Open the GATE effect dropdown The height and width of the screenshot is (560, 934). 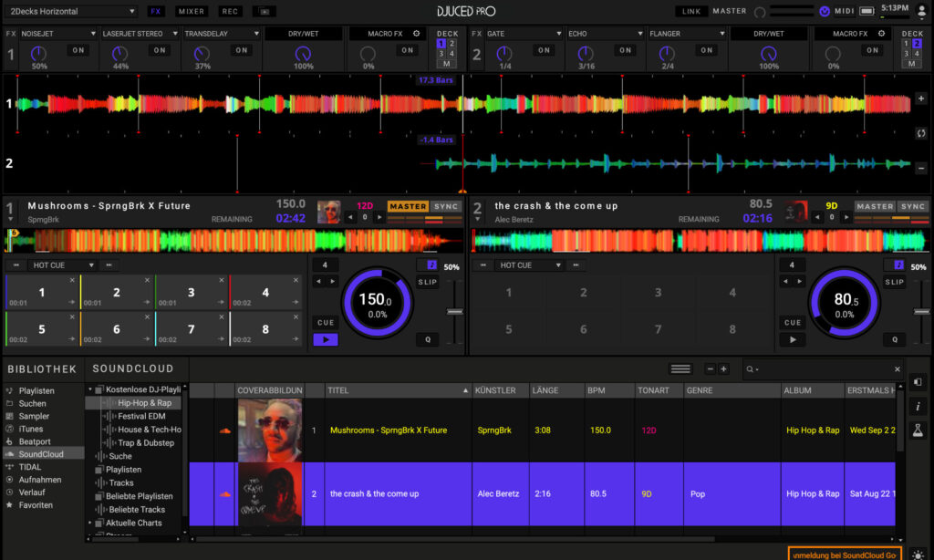(524, 34)
